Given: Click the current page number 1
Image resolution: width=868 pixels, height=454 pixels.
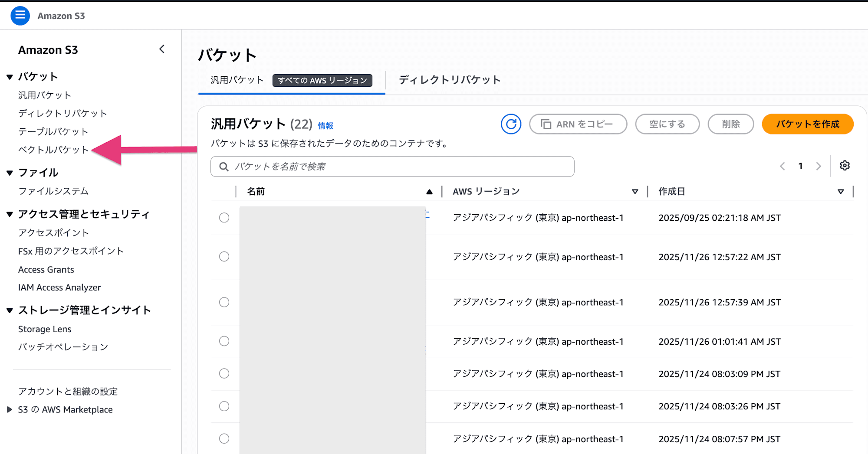Looking at the screenshot, I should [x=800, y=166].
